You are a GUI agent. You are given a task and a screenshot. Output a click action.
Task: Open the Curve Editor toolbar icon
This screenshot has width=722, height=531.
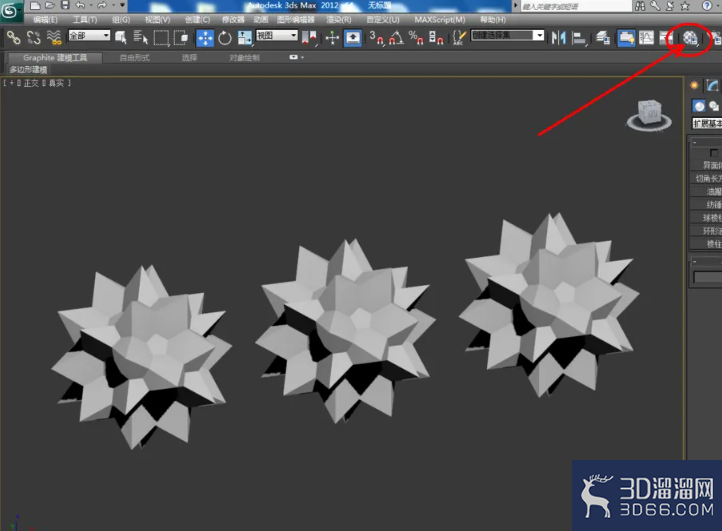coord(646,38)
